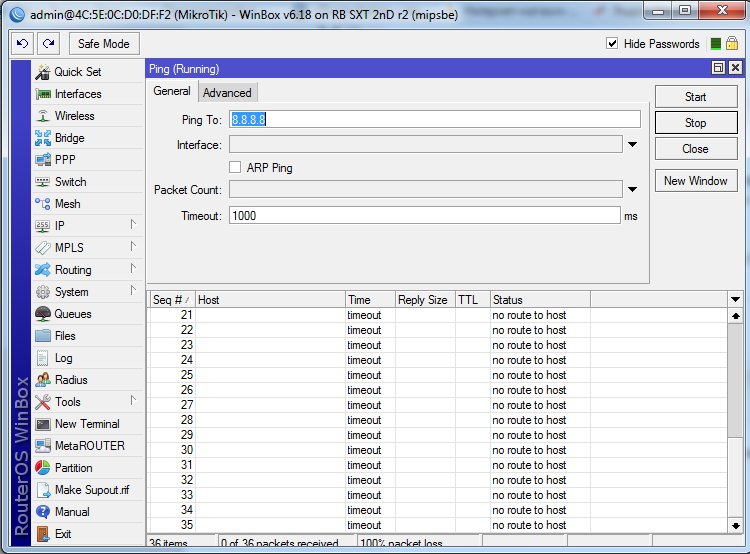
Task: Click the System gear icon
Action: (43, 292)
